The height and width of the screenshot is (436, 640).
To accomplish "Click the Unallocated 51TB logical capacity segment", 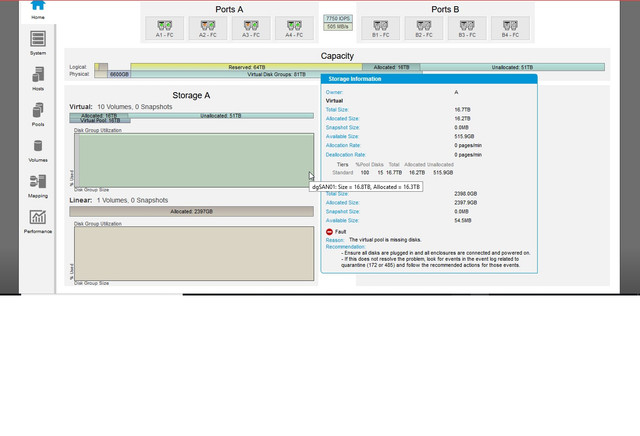I will pyautogui.click(x=512, y=67).
